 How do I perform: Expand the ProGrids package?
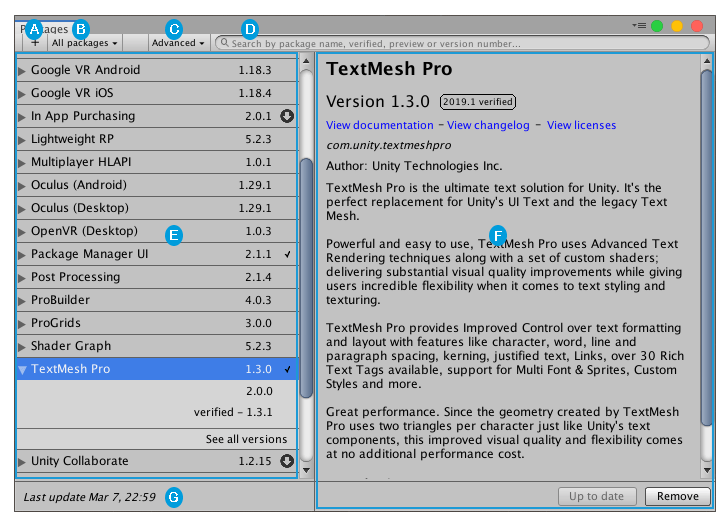(21, 324)
